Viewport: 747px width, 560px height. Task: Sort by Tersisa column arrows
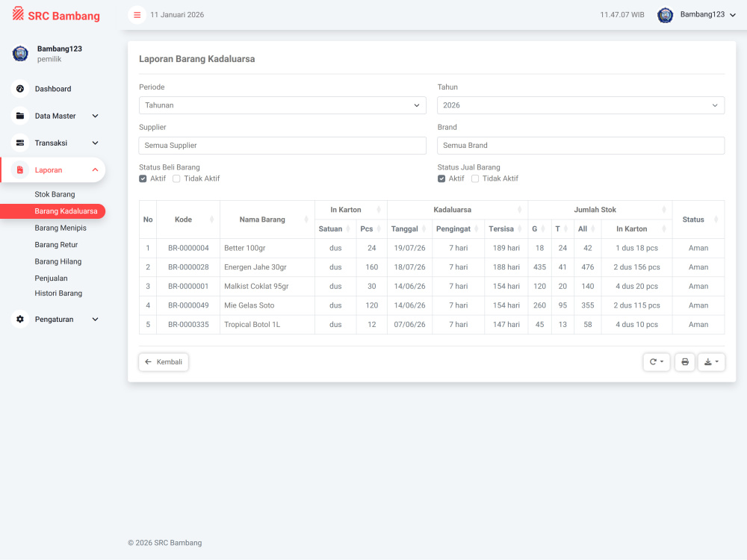520,229
